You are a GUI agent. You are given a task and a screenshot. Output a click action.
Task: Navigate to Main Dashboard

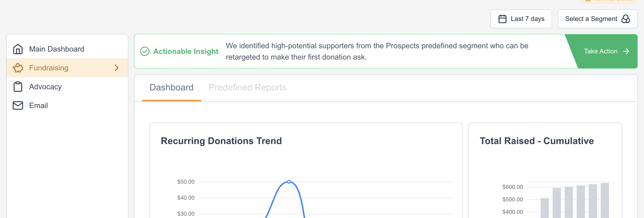56,49
